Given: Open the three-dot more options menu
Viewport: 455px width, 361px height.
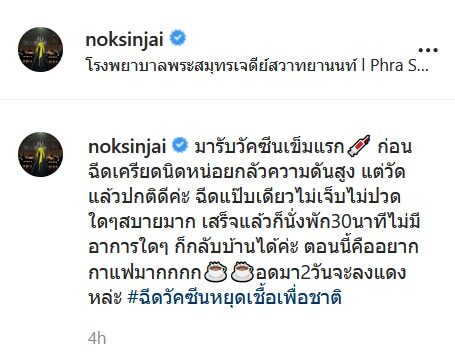Looking at the screenshot, I should 428,51.
